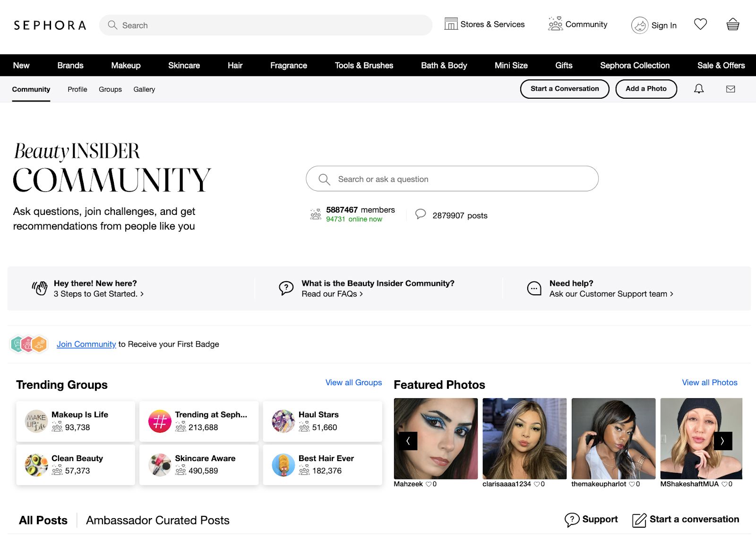The image size is (756, 539).
Task: Open messages envelope icon
Action: (730, 89)
